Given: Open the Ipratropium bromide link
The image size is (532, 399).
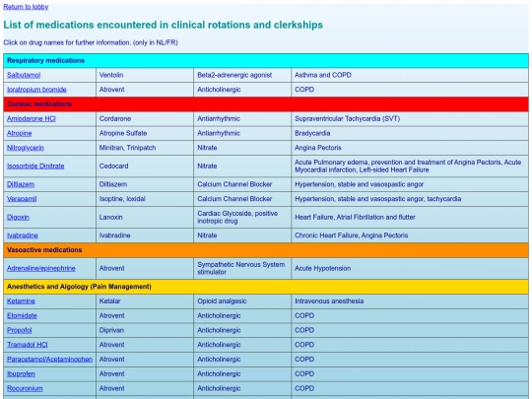Looking at the screenshot, I should tap(36, 90).
